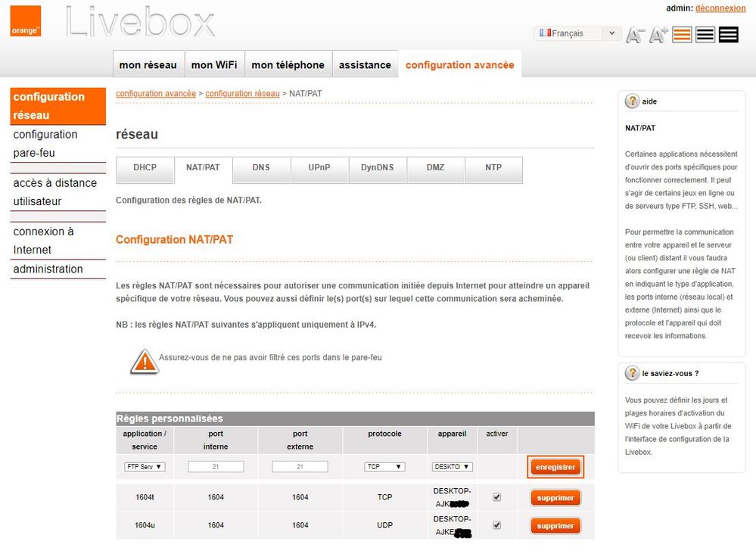The width and height of the screenshot is (756, 560).
Task: Open the Français language dropdown
Action: coord(577,33)
